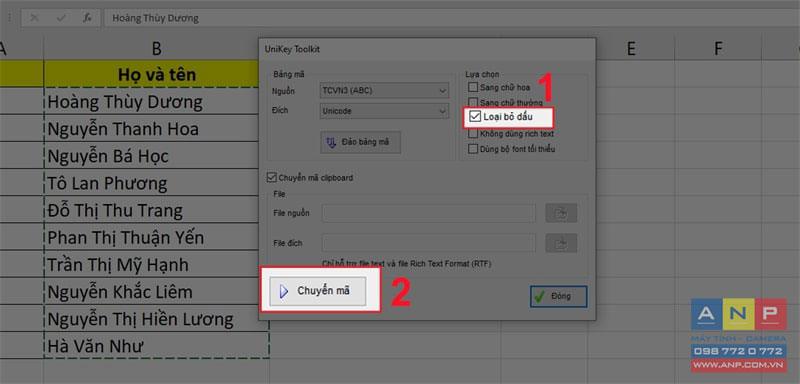Uncheck Chuyển mã clipboard option
Viewport: 800px width, 384px height.
[x=271, y=178]
